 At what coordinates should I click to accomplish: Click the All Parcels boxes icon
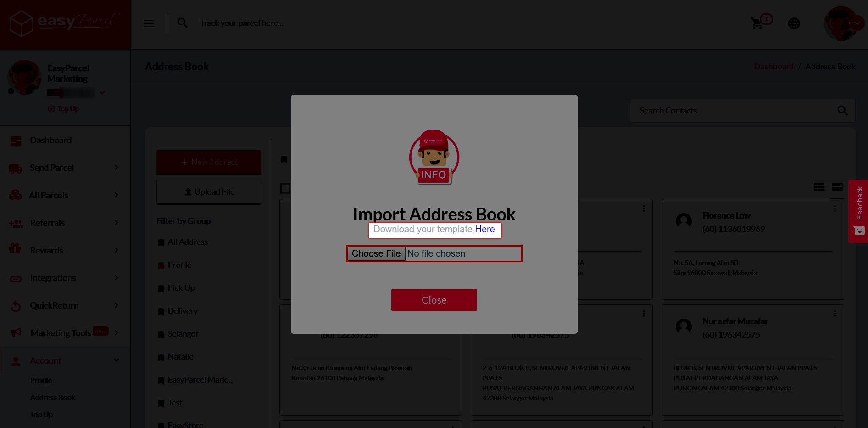[x=16, y=195]
